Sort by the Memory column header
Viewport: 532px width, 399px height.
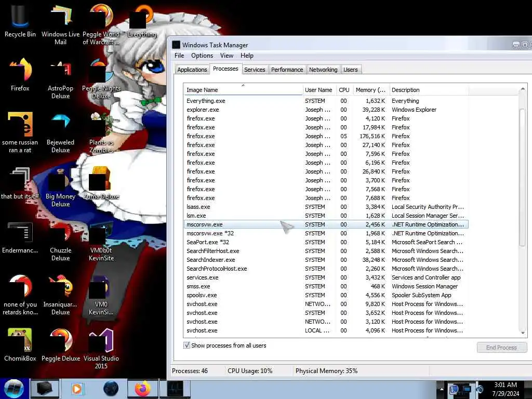click(x=371, y=90)
